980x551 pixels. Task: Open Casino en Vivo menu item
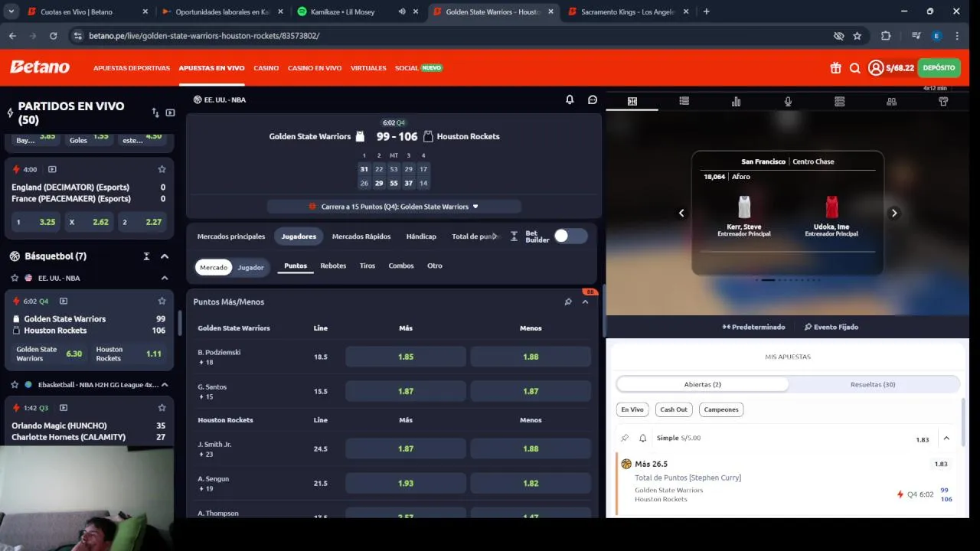pos(315,68)
